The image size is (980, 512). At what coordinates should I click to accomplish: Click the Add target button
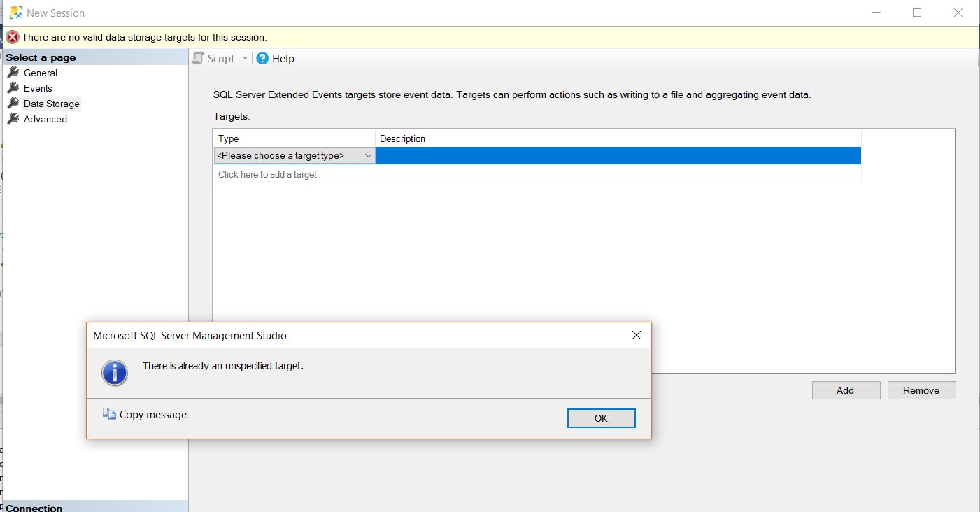pos(846,390)
